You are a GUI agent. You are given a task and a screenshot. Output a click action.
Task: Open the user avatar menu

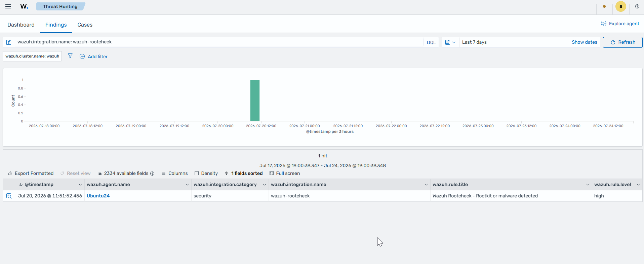pos(620,6)
